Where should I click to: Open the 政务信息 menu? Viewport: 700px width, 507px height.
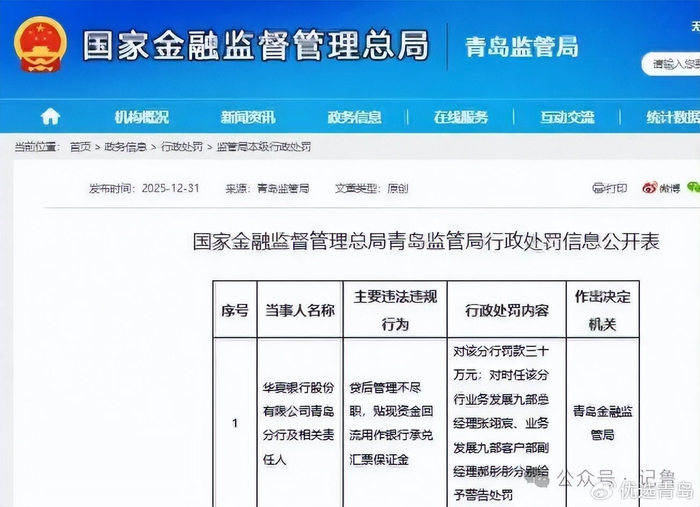click(354, 117)
